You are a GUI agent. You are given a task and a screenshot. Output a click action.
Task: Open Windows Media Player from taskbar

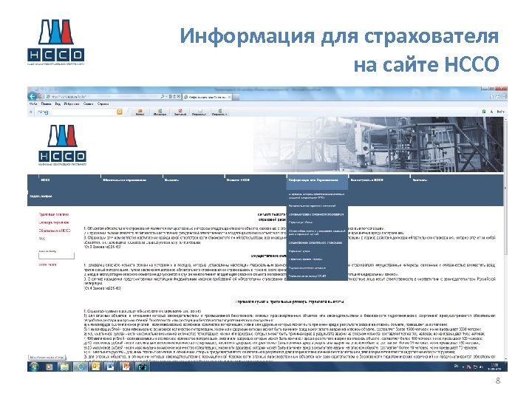coord(50,366)
